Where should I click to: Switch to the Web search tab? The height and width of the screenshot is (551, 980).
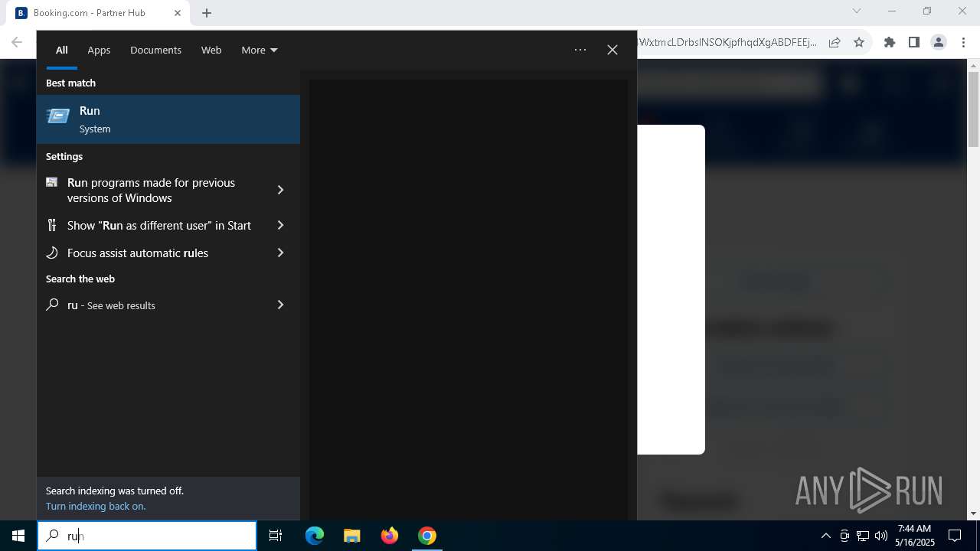(211, 50)
